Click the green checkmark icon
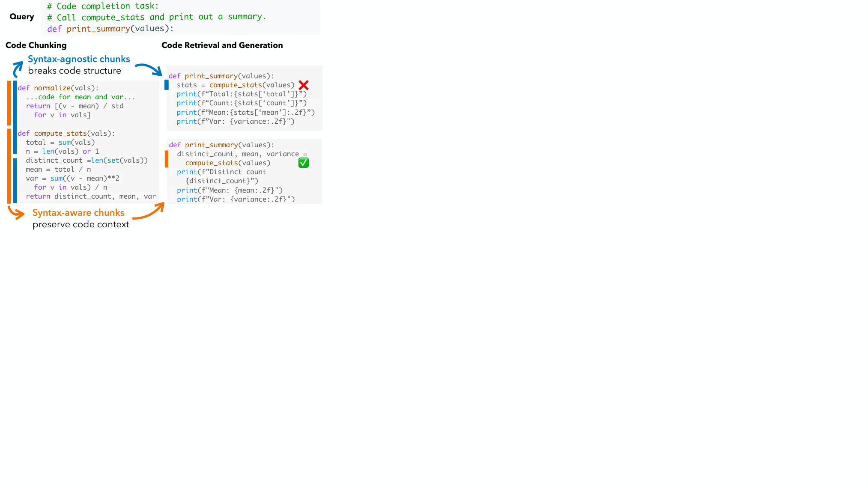Image resolution: width=868 pixels, height=488 pixels. coord(304,163)
